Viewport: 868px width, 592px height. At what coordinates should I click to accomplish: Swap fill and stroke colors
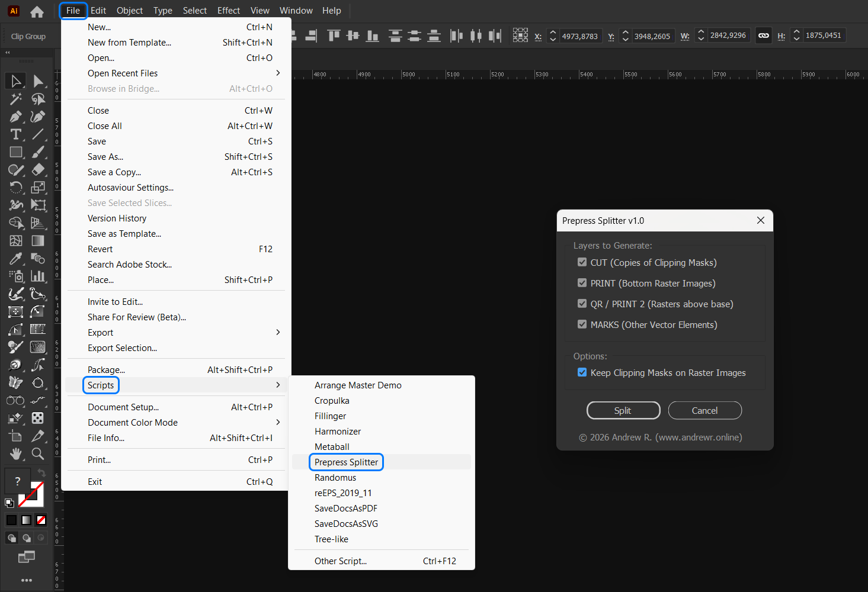(41, 472)
